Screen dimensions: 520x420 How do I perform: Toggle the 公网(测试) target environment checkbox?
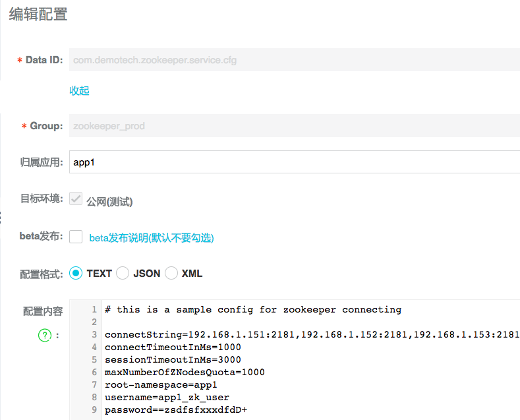(76, 198)
